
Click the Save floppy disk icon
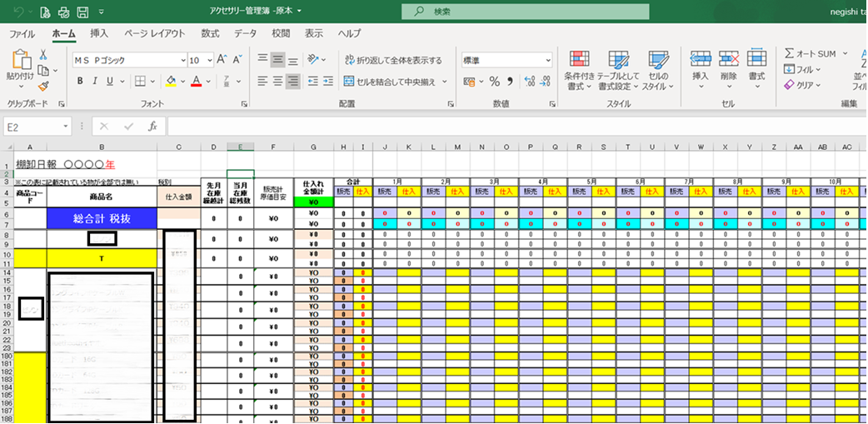tap(82, 11)
